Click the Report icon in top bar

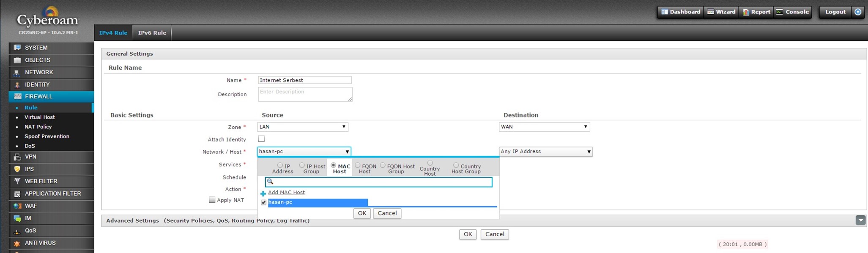pyautogui.click(x=746, y=12)
